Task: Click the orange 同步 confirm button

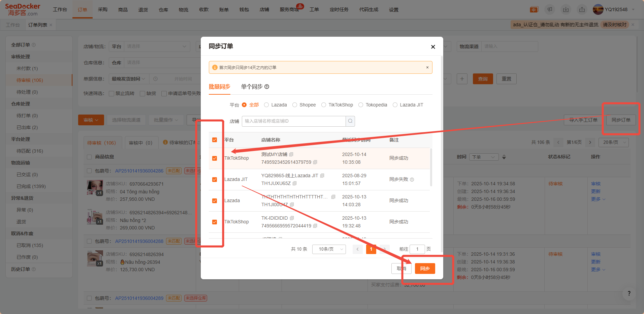Action: (425, 269)
